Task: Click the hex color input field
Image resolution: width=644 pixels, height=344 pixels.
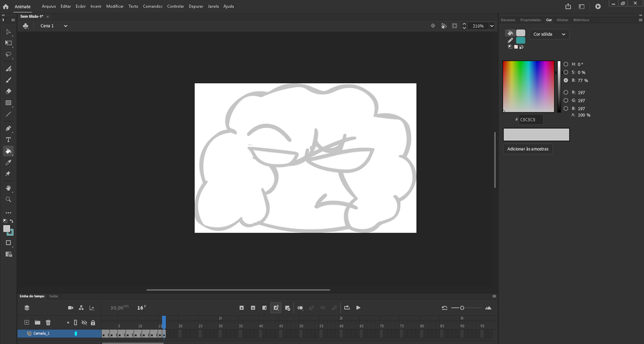Action: point(531,120)
